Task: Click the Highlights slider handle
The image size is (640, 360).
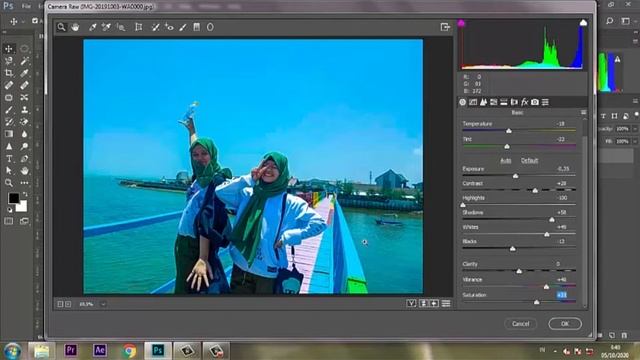Action: tap(463, 205)
